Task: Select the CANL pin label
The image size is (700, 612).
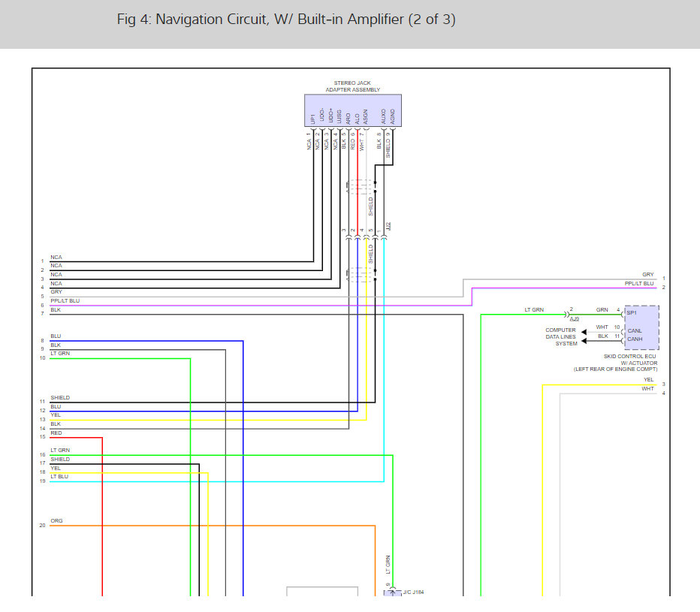Action: [x=635, y=330]
